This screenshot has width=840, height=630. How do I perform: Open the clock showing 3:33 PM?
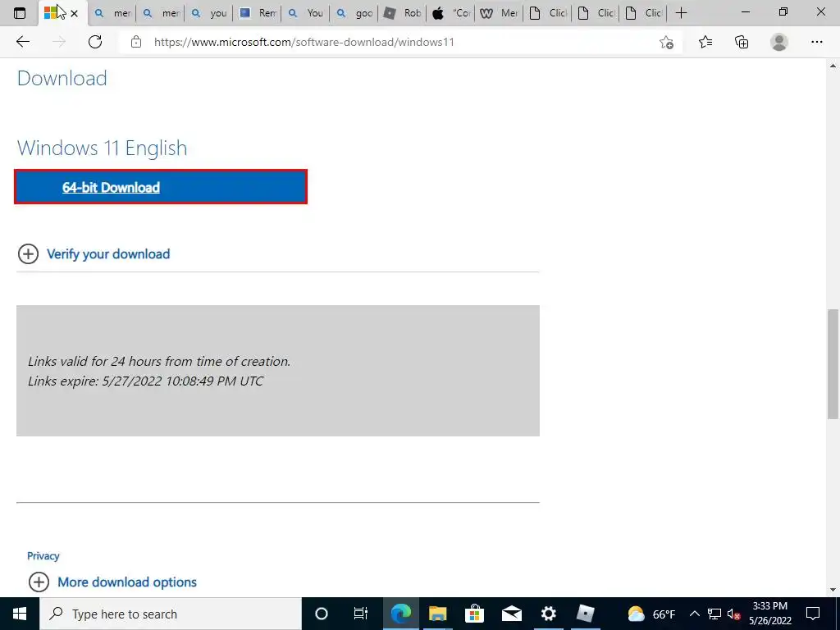769,614
